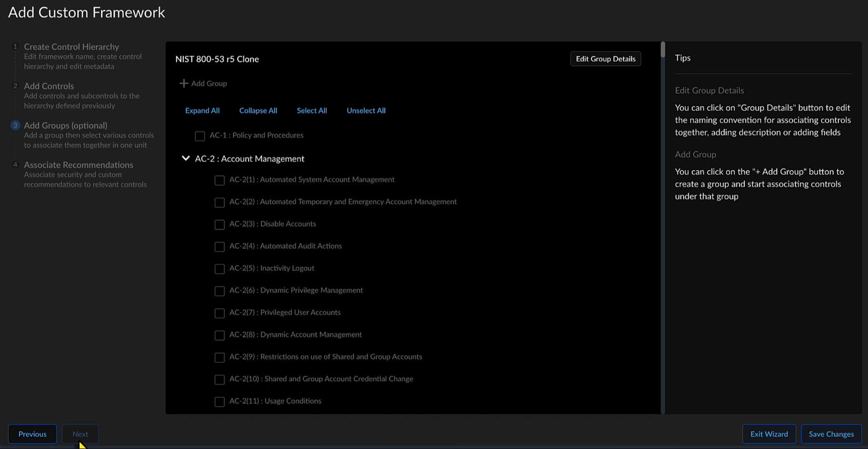Click the Save Changes button
Image resolution: width=868 pixels, height=449 pixels.
pyautogui.click(x=831, y=434)
